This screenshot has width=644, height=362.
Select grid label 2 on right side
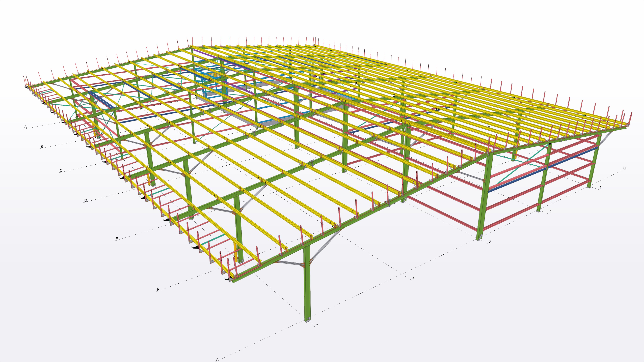click(550, 212)
